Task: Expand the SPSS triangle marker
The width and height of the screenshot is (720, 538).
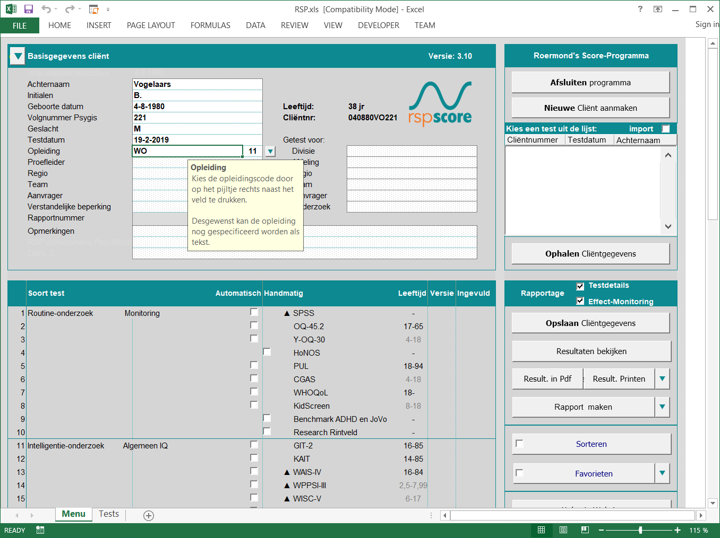Action: click(x=287, y=313)
